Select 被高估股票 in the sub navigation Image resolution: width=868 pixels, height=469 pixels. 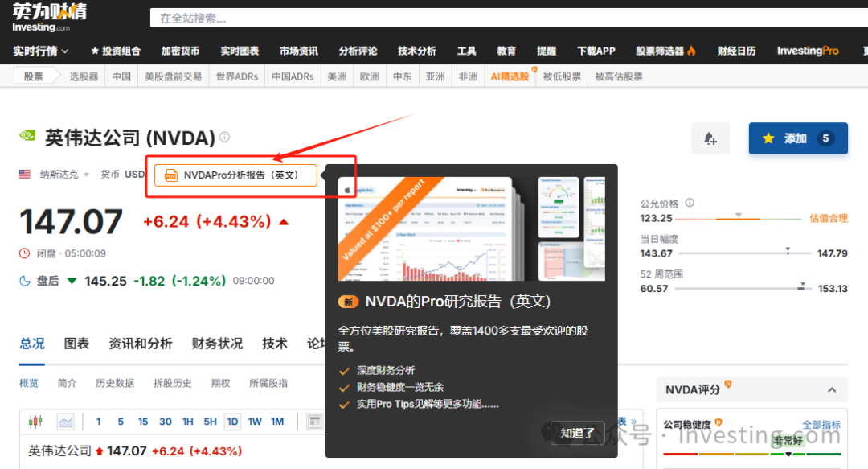click(x=618, y=76)
